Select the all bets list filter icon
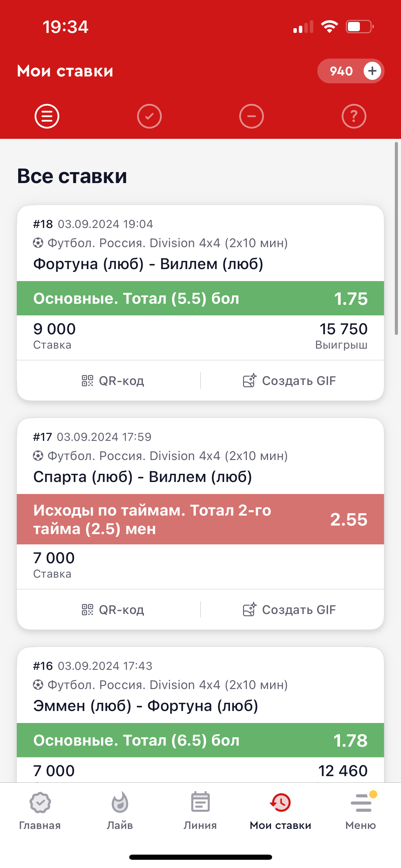Screen dimensions: 401x868 coord(47,116)
